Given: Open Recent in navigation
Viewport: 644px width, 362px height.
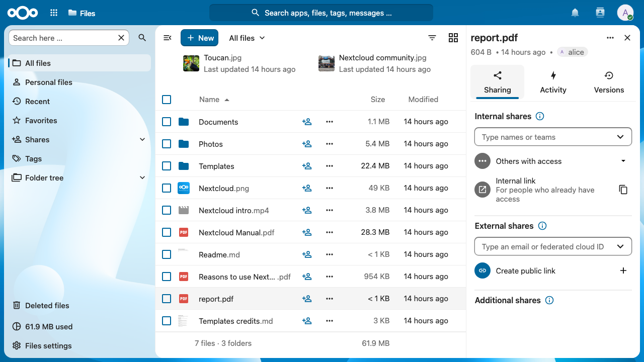Looking at the screenshot, I should tap(79, 101).
